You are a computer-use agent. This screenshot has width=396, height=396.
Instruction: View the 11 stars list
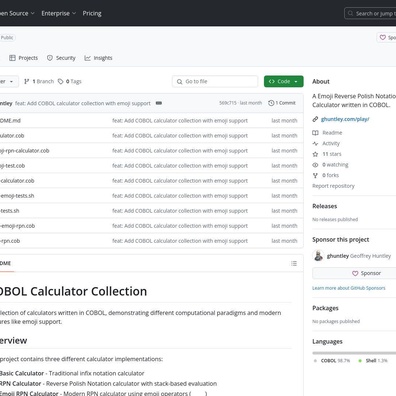click(x=332, y=154)
